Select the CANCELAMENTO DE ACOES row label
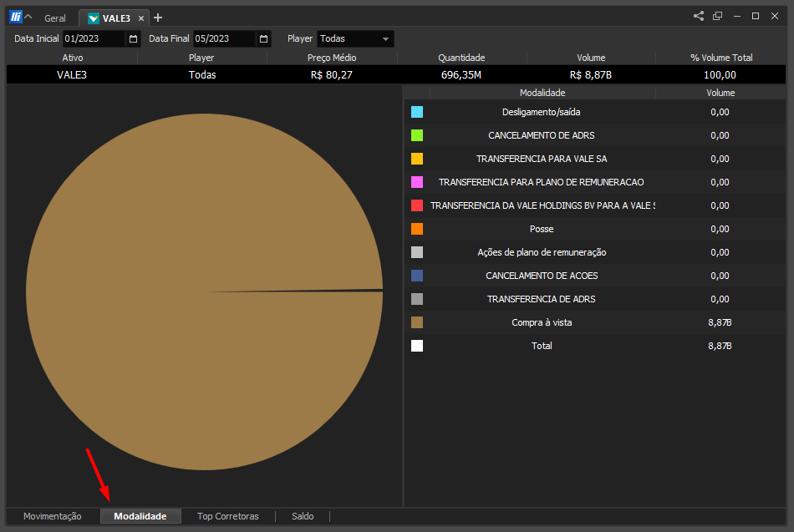The image size is (794, 532). pos(542,276)
